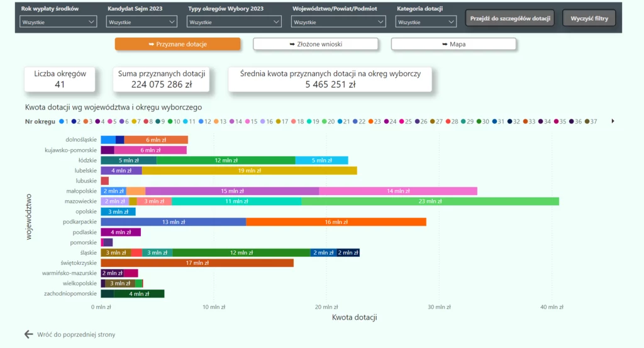This screenshot has height=348, width=644.
Task: Switch to Przyznane dotacje tab
Action: (x=177, y=44)
